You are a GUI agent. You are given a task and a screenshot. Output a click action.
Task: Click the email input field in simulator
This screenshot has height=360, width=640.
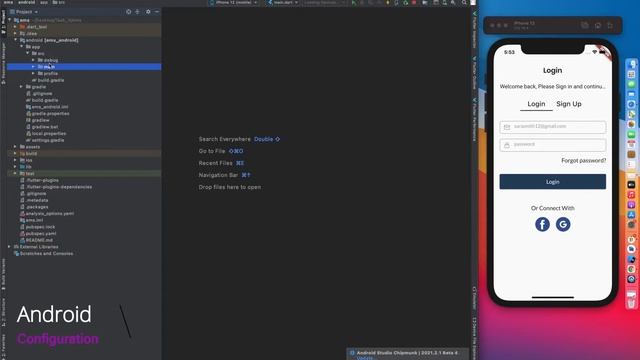pos(552,127)
